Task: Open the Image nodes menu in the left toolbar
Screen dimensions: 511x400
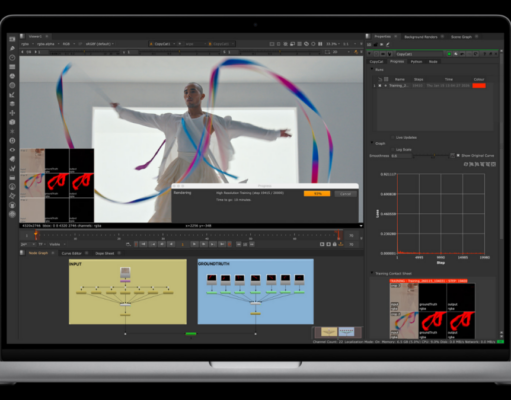Action: click(x=12, y=39)
